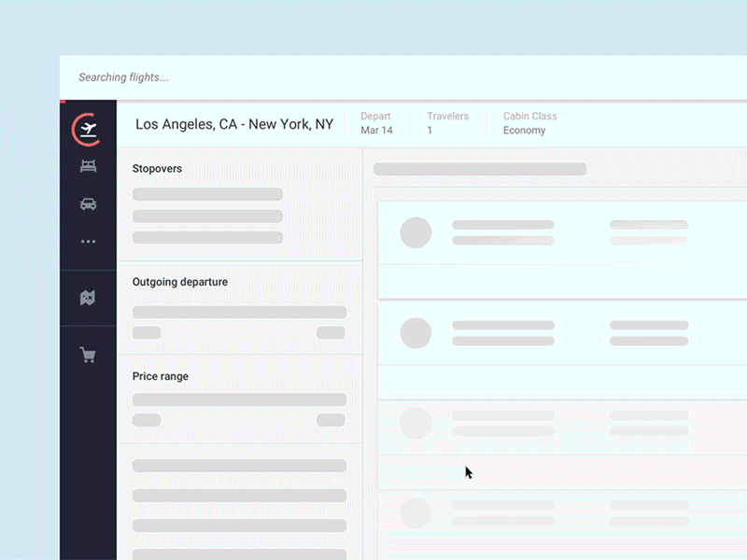Open the Travelers count selector
Screen dimensions: 747x560
447,123
